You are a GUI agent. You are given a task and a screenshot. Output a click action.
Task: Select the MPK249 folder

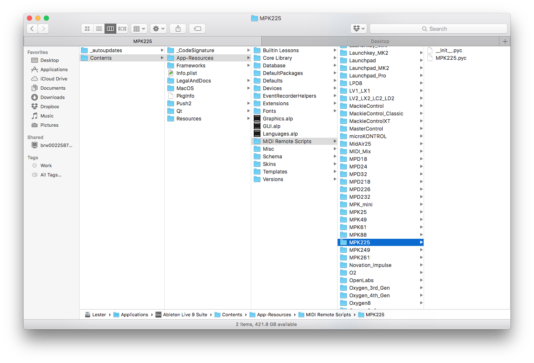[381, 250]
